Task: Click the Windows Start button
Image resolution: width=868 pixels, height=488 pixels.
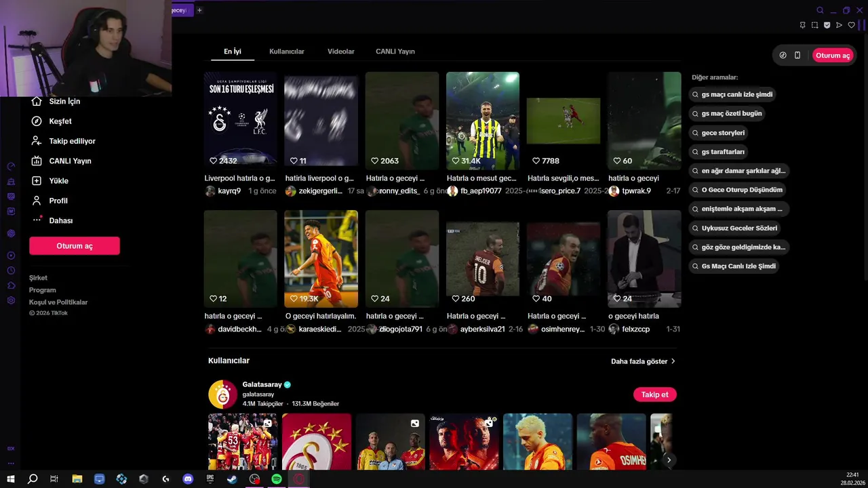Action: (10, 479)
